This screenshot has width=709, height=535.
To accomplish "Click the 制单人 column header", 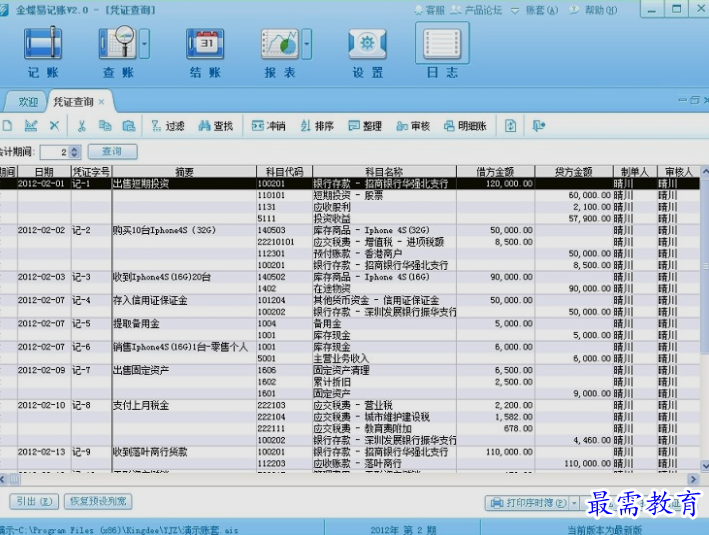I will pyautogui.click(x=634, y=172).
